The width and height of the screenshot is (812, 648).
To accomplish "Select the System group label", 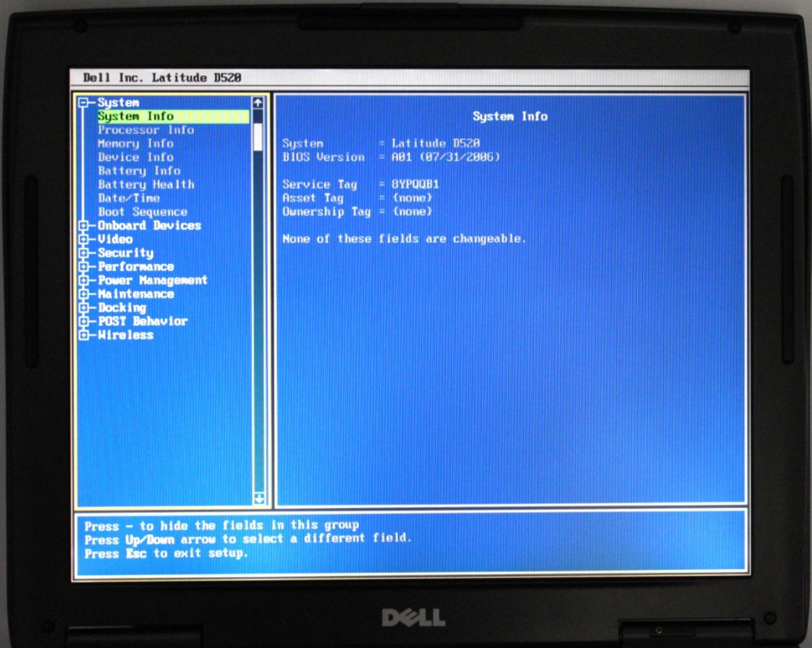I will [118, 102].
